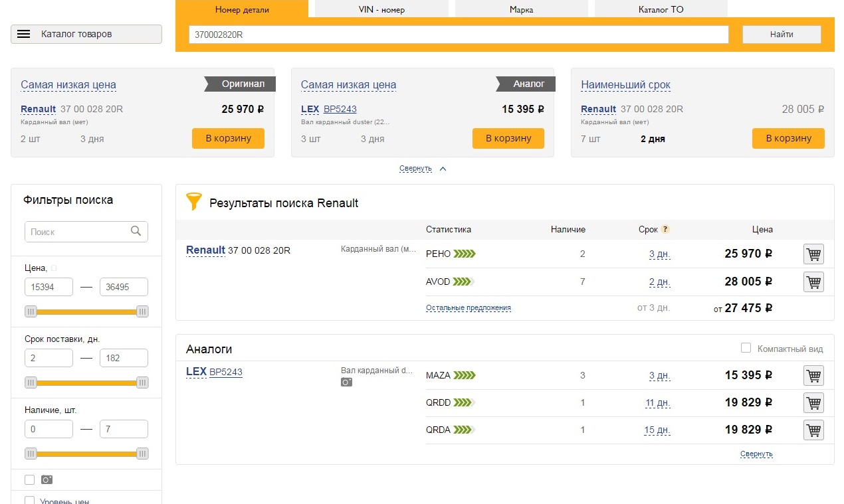
Task: Expand Остальные предложения for Renault
Action: (469, 308)
